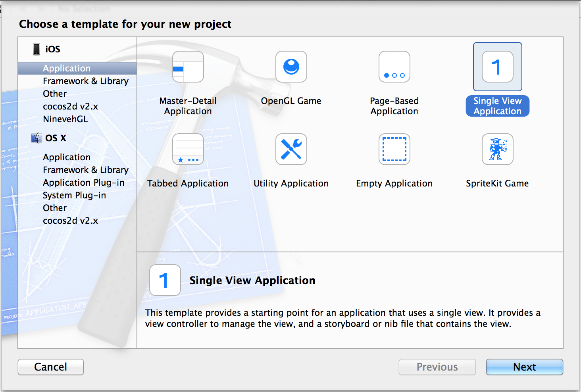Click the iOS iPhone icon in sidebar
581x392 pixels.
pyautogui.click(x=37, y=49)
